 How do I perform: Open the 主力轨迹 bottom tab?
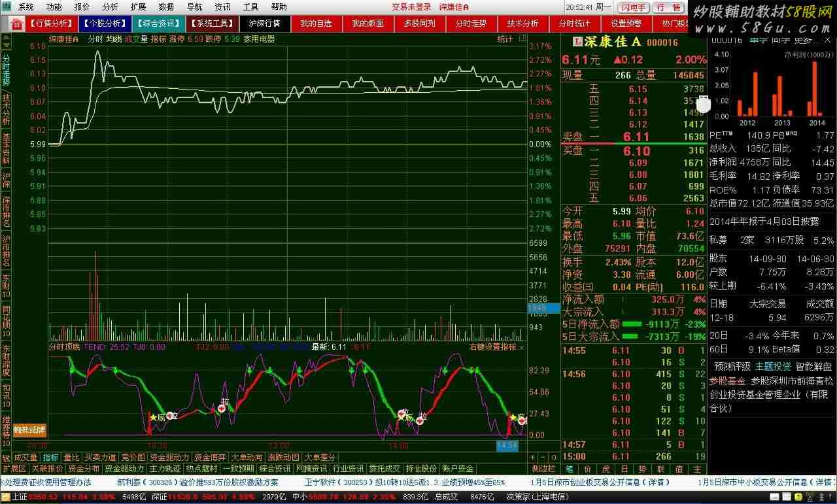coord(165,469)
